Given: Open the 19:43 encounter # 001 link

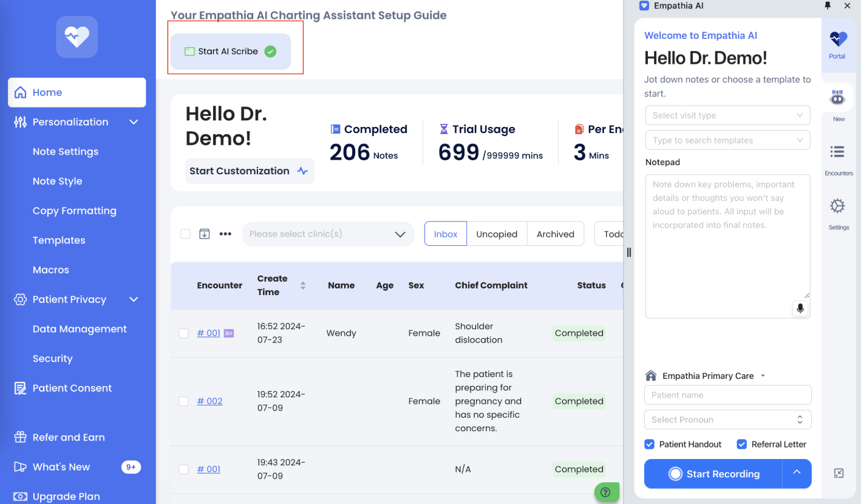Looking at the screenshot, I should (x=208, y=469).
